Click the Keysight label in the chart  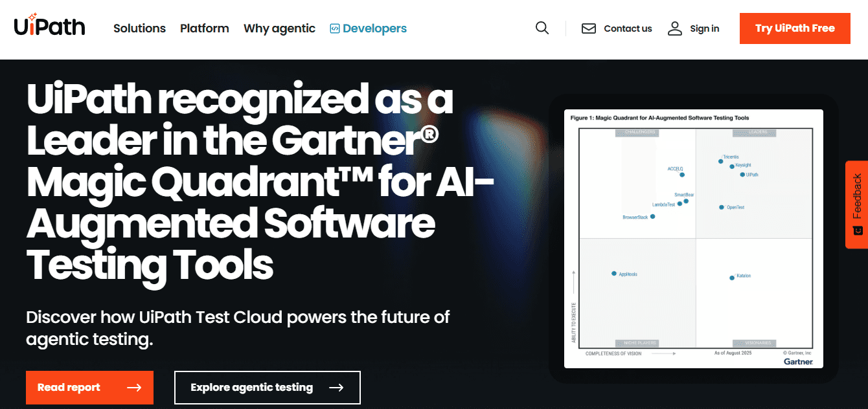tap(743, 165)
